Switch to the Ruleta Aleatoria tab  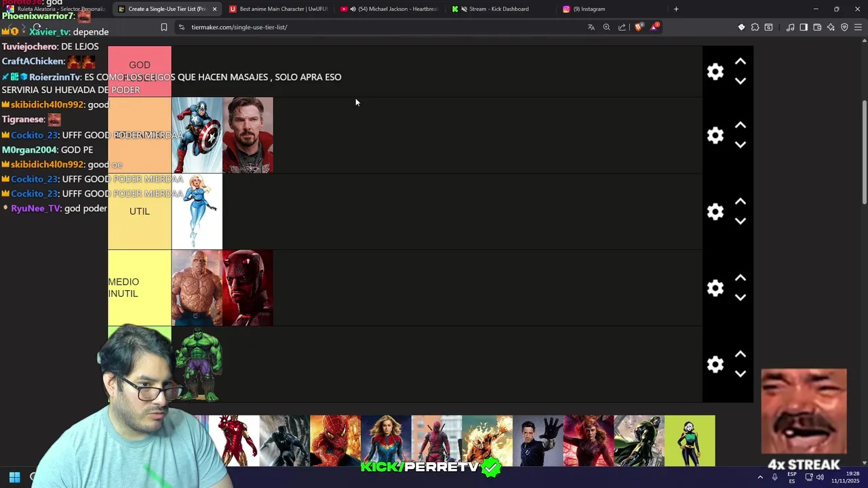coord(56,9)
